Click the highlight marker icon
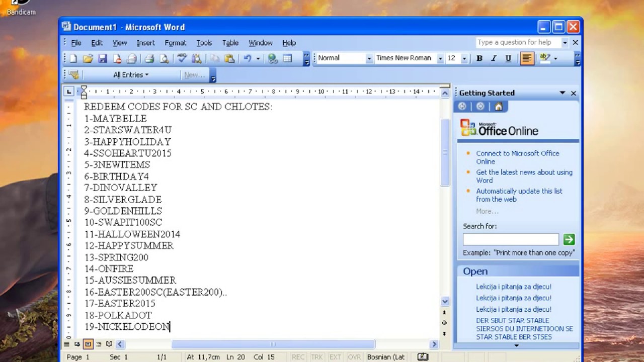This screenshot has width=644, height=362. pyautogui.click(x=545, y=58)
